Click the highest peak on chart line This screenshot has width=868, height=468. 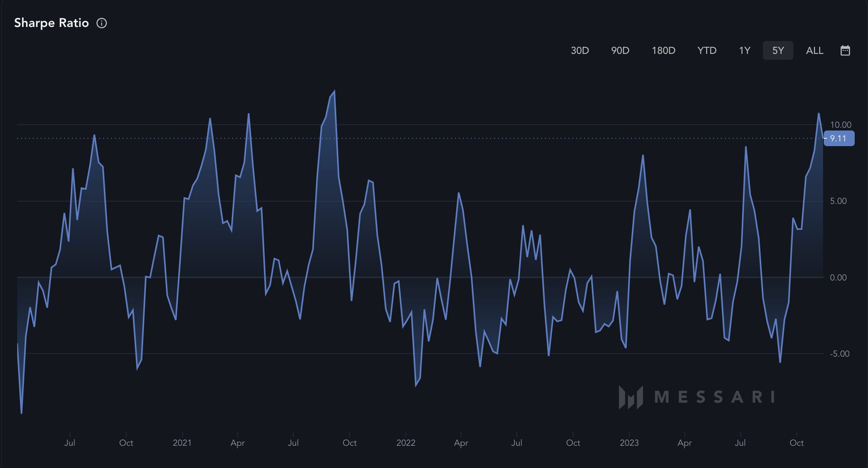coord(334,91)
